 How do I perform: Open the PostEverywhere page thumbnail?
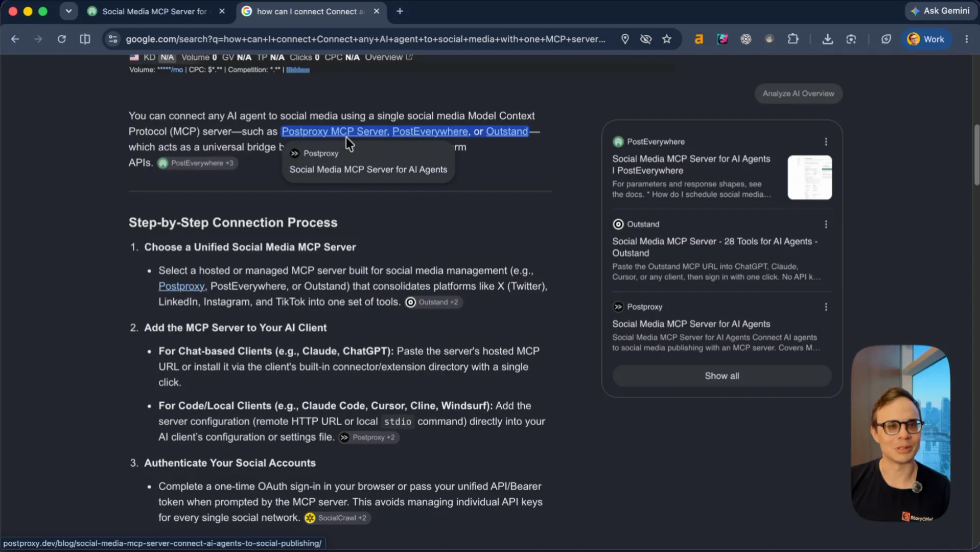point(809,177)
